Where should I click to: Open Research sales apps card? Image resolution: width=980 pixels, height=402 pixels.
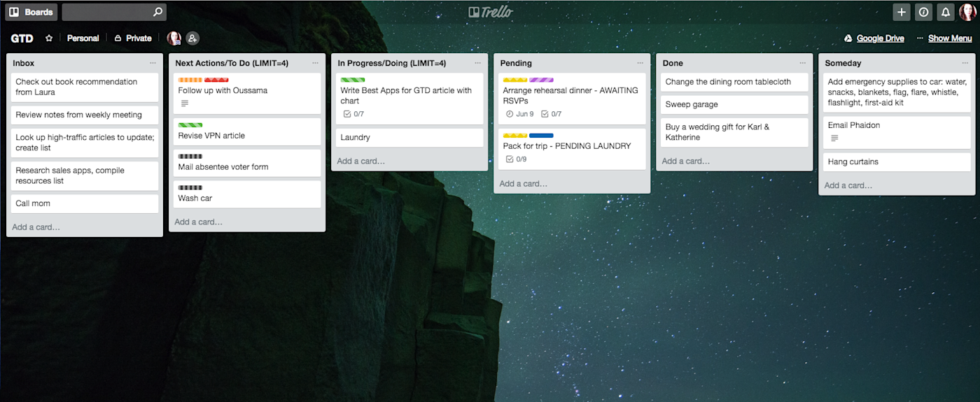(x=85, y=175)
